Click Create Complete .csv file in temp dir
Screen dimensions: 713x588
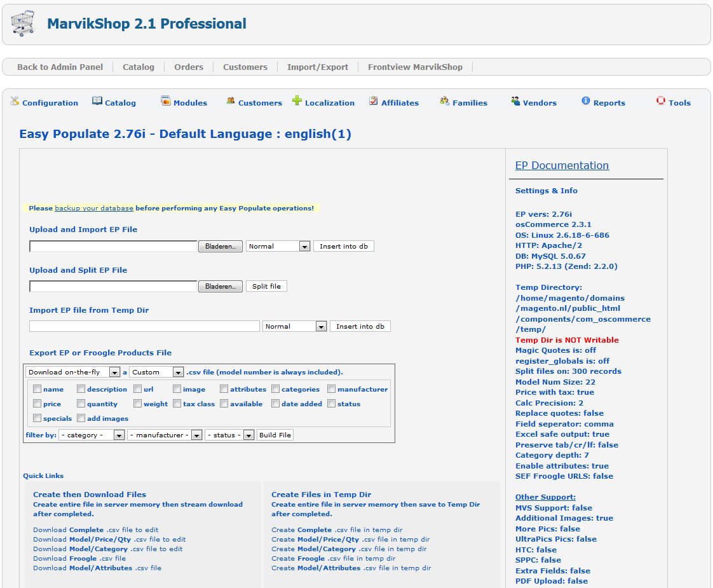point(337,530)
